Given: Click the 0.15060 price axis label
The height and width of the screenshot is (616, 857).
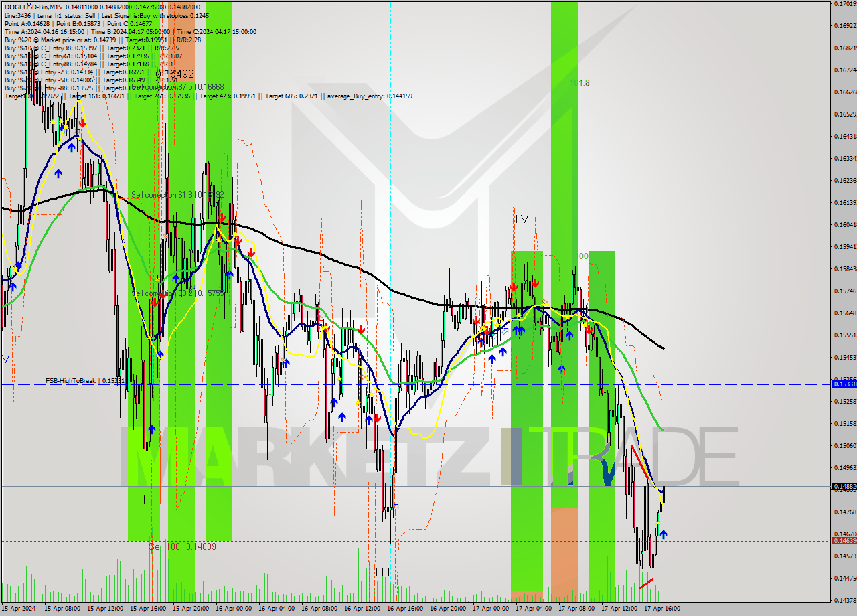Looking at the screenshot, I should pos(845,445).
